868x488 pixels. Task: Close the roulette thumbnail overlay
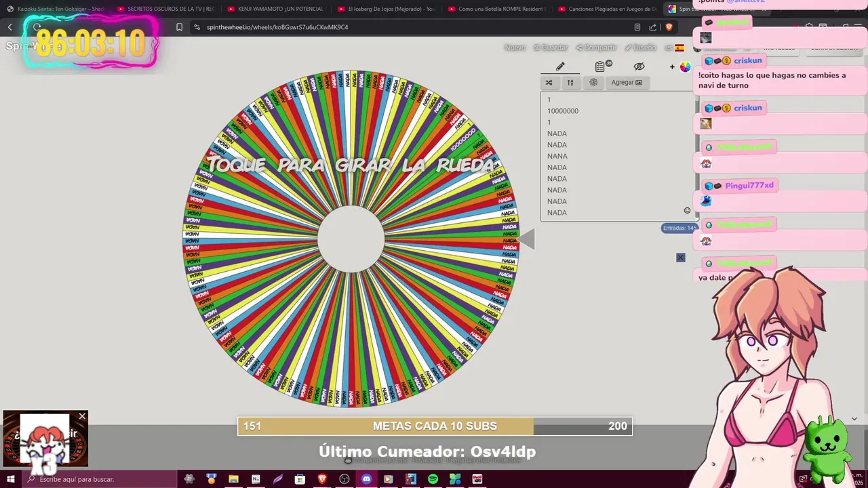coord(82,416)
